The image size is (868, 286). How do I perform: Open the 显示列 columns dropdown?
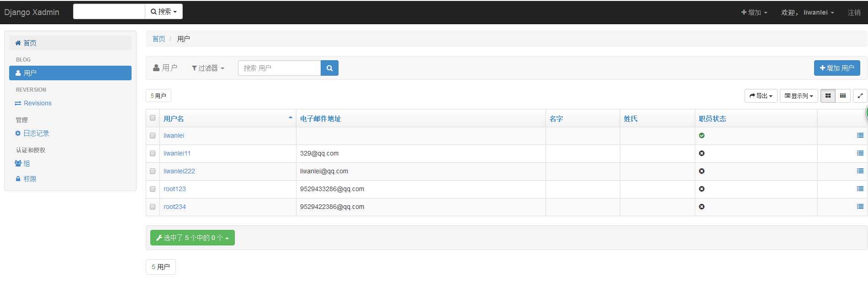click(799, 96)
